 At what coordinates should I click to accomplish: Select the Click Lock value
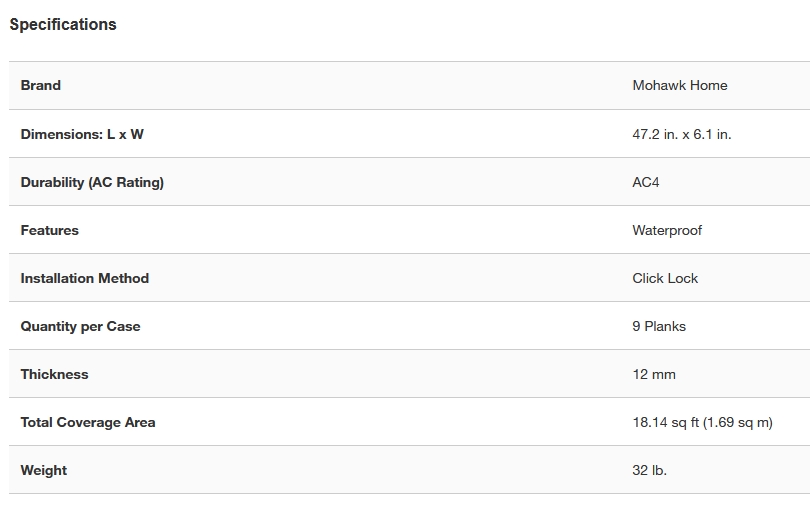(665, 278)
